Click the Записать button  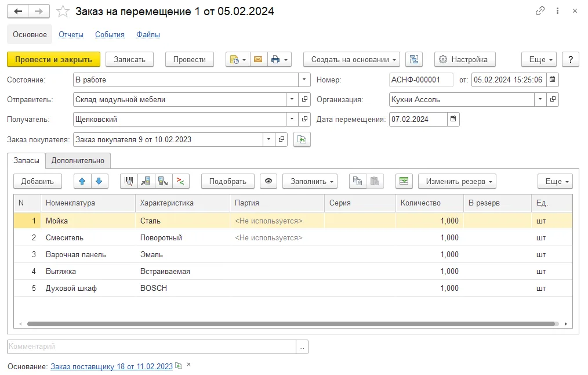(129, 59)
